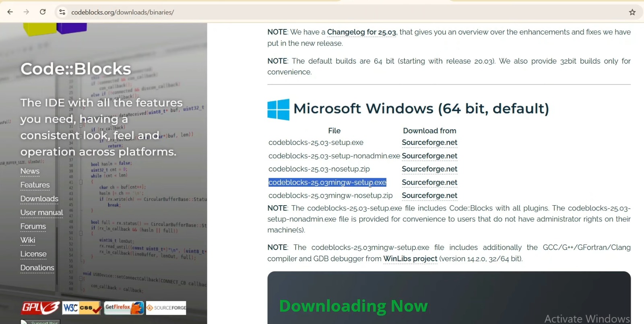This screenshot has width=644, height=324.
Task: Click Sourceforge.net for codeblocks-25.03-setup.exe
Action: (429, 142)
